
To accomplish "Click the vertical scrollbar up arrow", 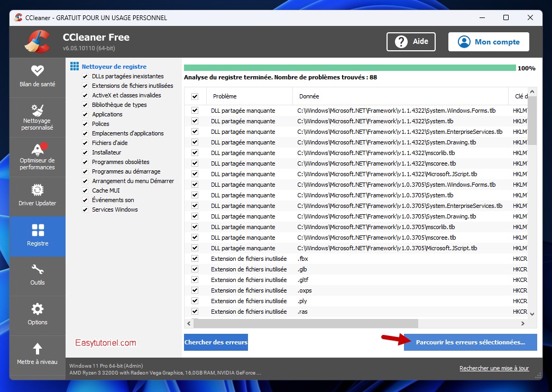I will [532, 92].
